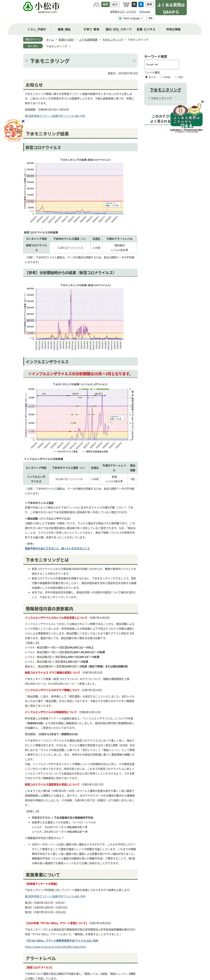Image resolution: width=210 pixels, height=980 pixels.
Task: Click the 1.35倍 table cell
Action: (x=96, y=248)
